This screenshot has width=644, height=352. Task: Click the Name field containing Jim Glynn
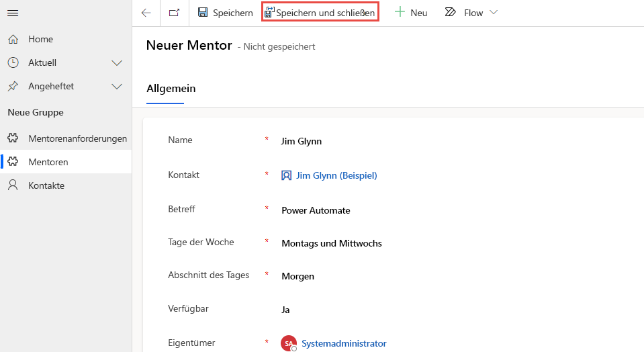(x=301, y=141)
